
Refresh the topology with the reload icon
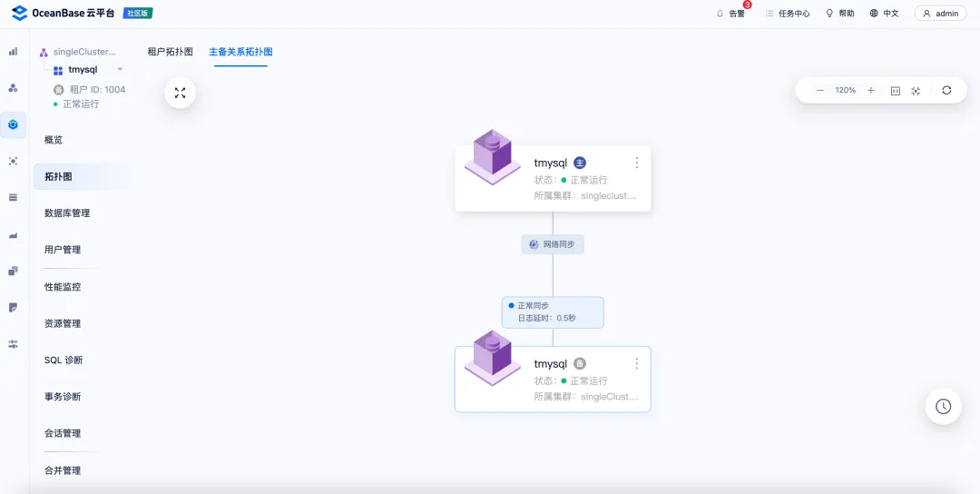point(946,90)
